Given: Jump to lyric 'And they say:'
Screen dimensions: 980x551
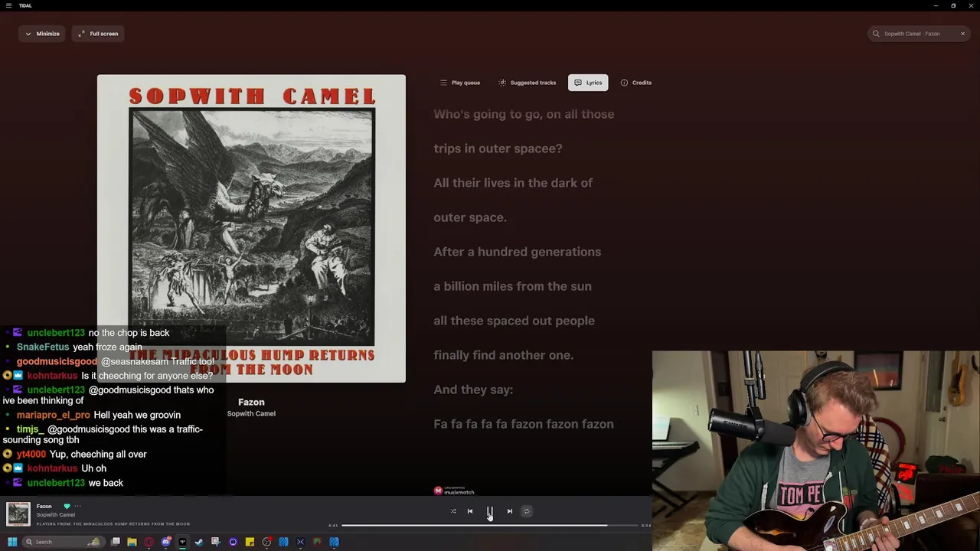Looking at the screenshot, I should [473, 390].
